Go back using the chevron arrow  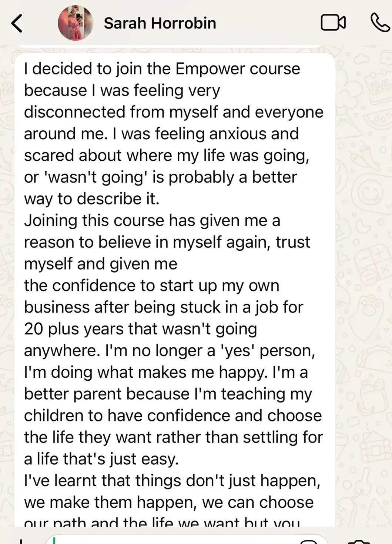pos(17,23)
